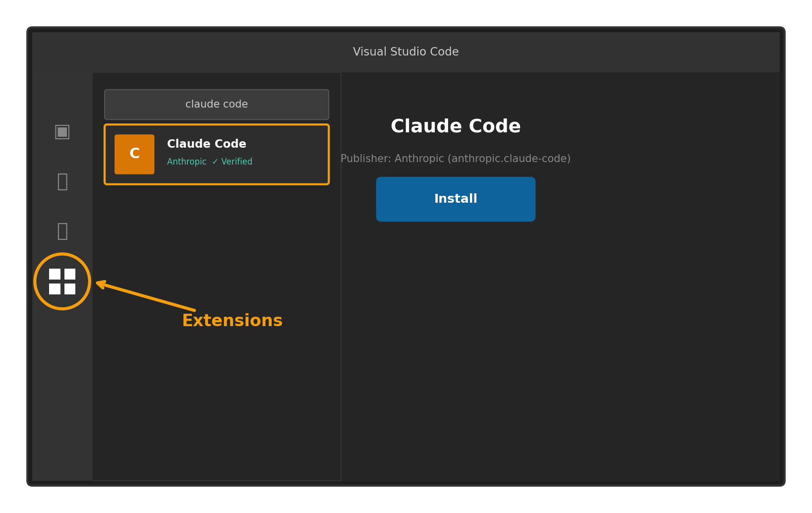Screen dimensions: 812x513
Task: Open the Extensions view in activity bar
Action: (x=62, y=282)
